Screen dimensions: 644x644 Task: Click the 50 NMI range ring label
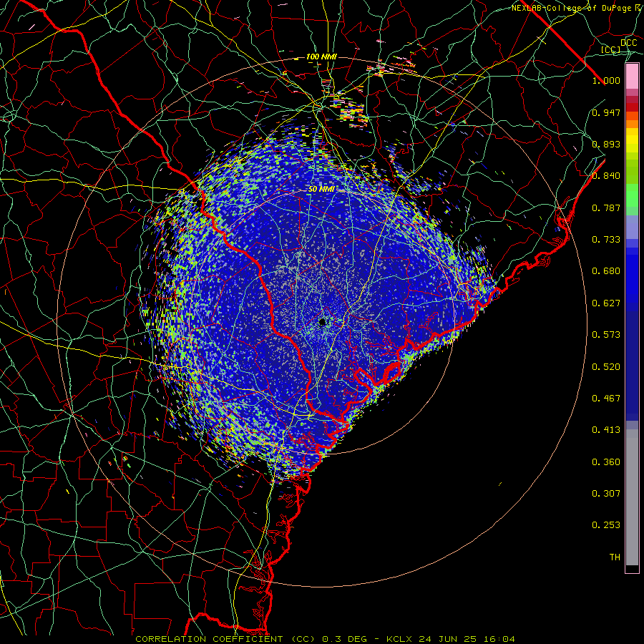[321, 190]
